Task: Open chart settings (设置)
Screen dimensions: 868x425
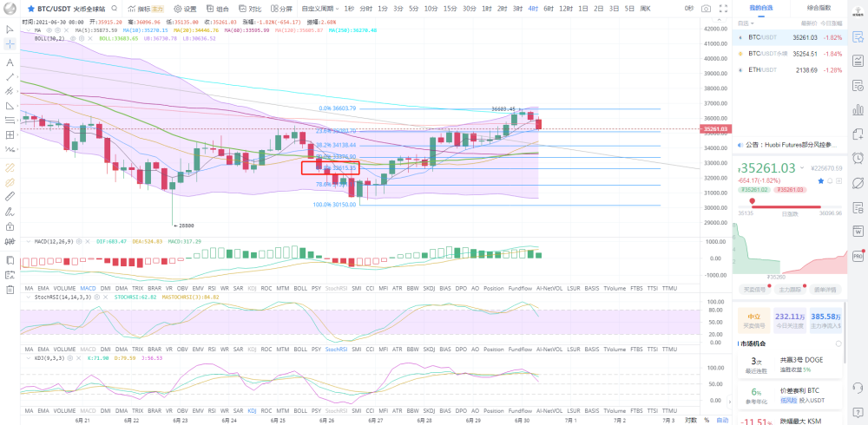Action: click(186, 9)
